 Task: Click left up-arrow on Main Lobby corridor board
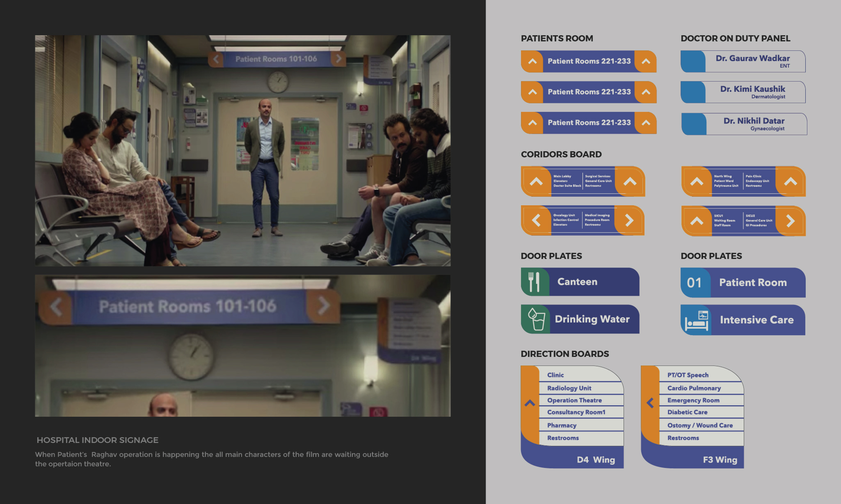point(536,181)
